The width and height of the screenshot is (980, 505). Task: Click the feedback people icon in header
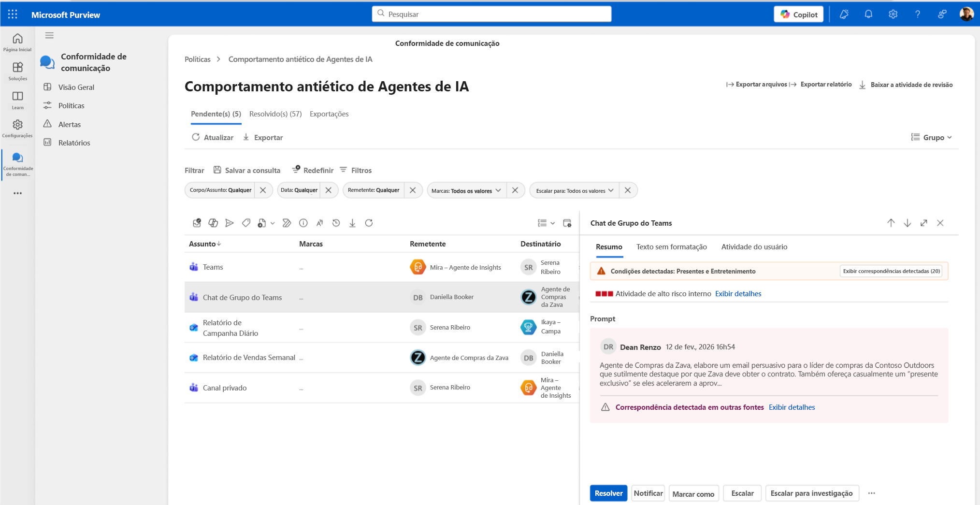click(x=942, y=14)
